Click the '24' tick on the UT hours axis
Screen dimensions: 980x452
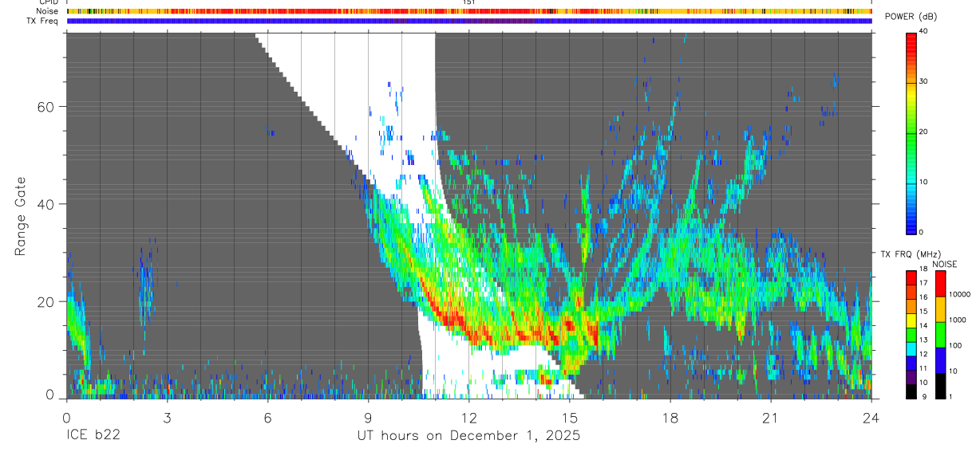tap(871, 417)
